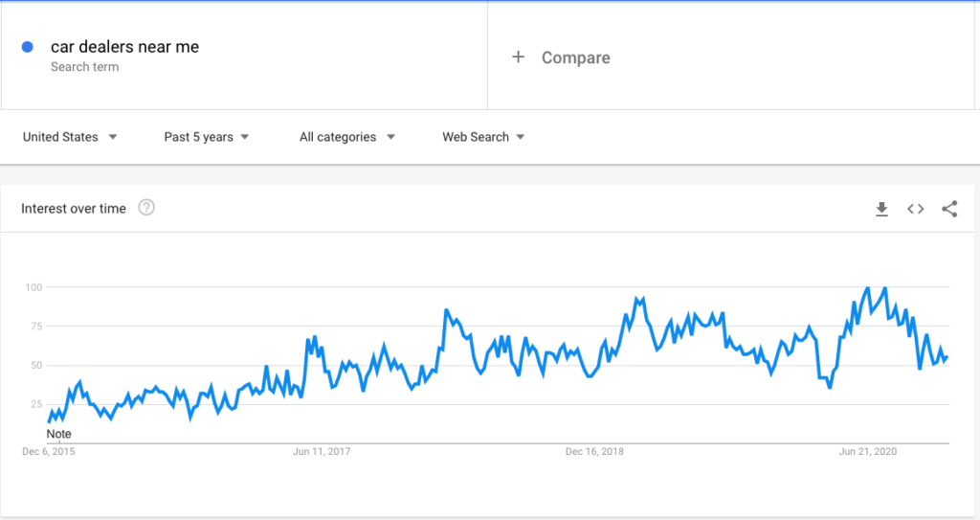Click the Note marker on the chart
Viewport: 980px width, 520px height.
[58, 434]
